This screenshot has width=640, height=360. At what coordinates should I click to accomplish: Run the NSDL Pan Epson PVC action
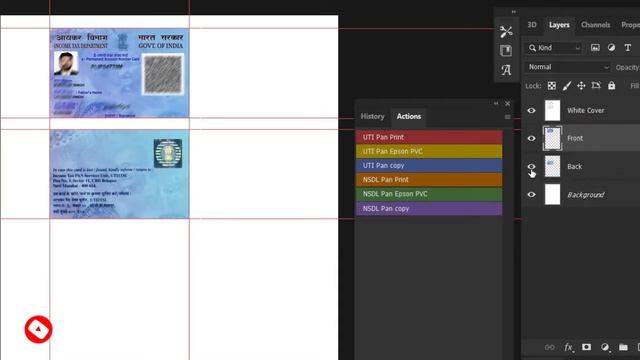click(x=429, y=194)
